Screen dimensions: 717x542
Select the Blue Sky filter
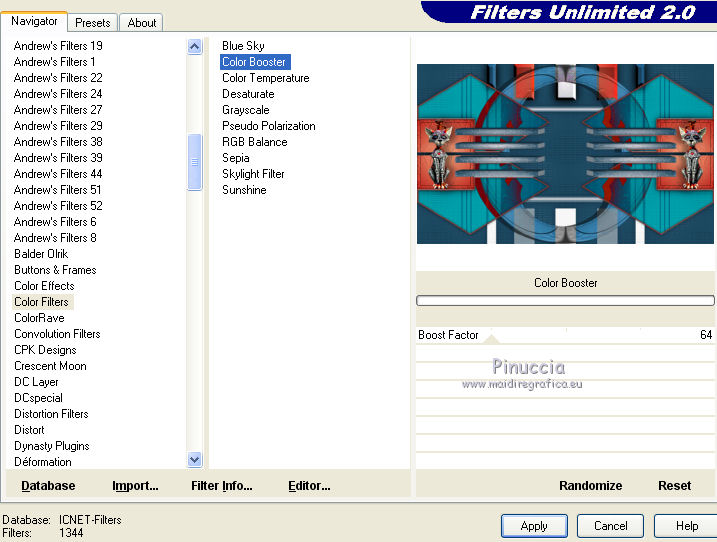point(243,46)
